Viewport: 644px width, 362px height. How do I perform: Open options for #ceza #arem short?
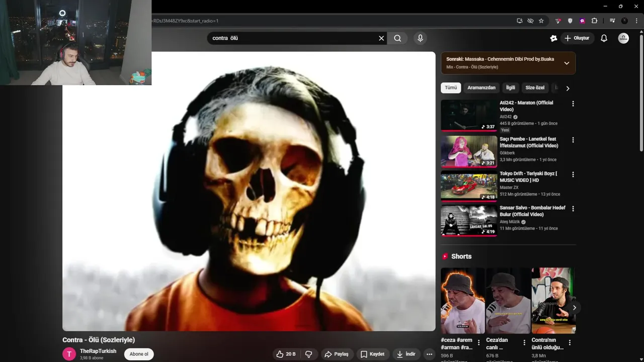(478, 342)
